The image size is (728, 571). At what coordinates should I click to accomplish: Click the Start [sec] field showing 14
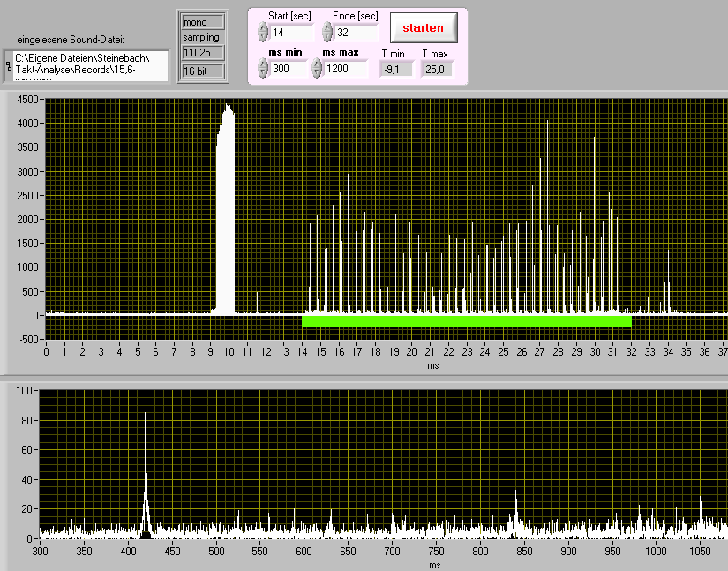292,33
